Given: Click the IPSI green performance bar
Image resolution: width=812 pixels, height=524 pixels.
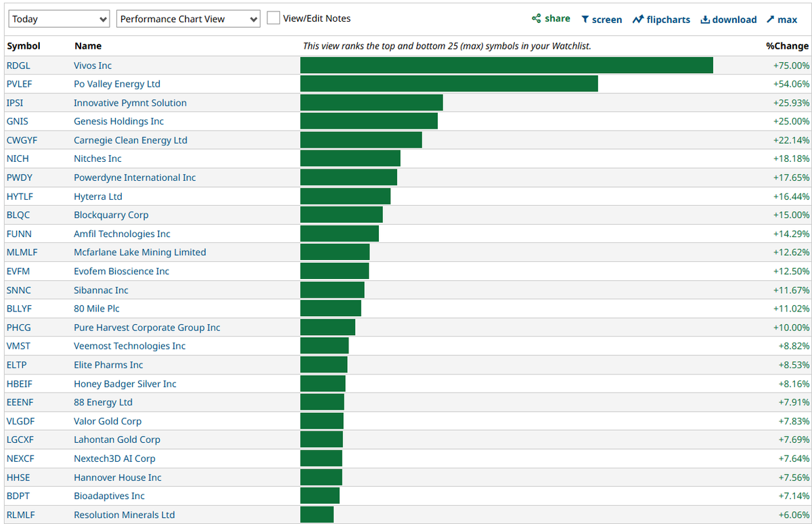Looking at the screenshot, I should click(x=371, y=102).
